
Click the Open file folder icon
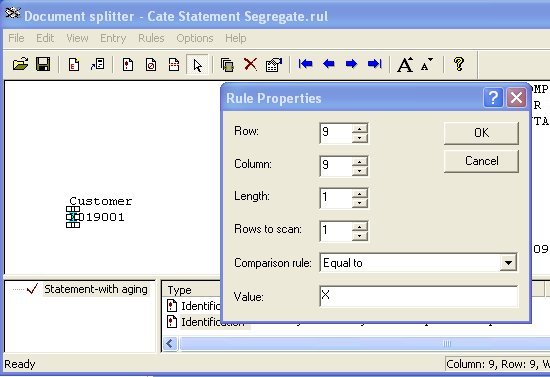coord(20,64)
